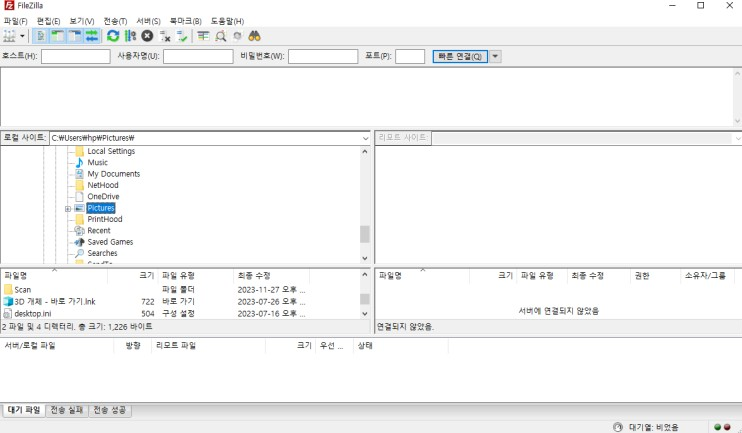
Task: Click the 서버/로컬 파일 queue column header
Action: (x=57, y=345)
